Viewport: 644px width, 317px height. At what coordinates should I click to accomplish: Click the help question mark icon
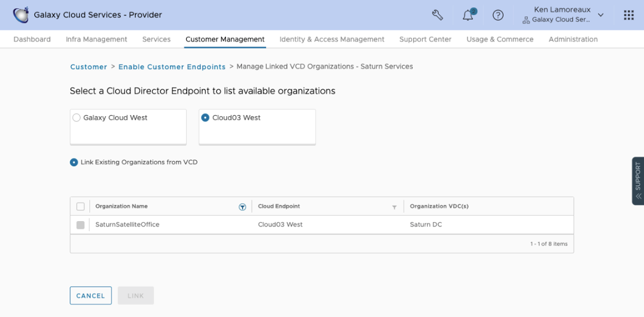[498, 15]
